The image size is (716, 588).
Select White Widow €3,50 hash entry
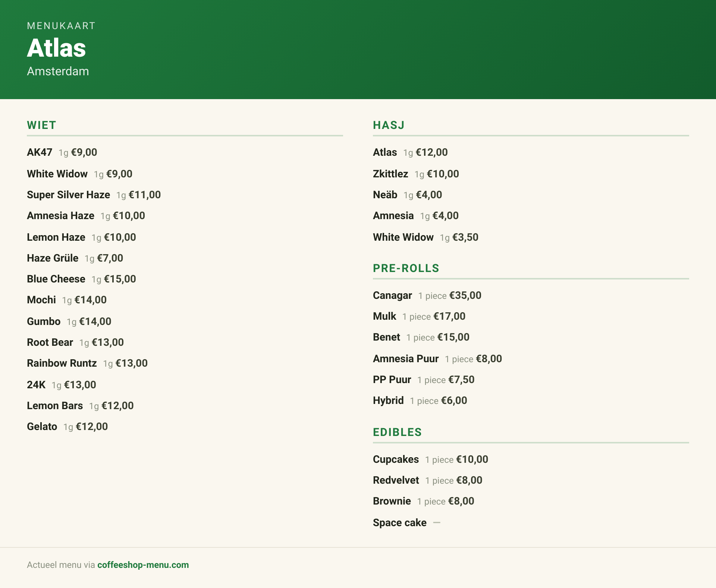tap(425, 237)
